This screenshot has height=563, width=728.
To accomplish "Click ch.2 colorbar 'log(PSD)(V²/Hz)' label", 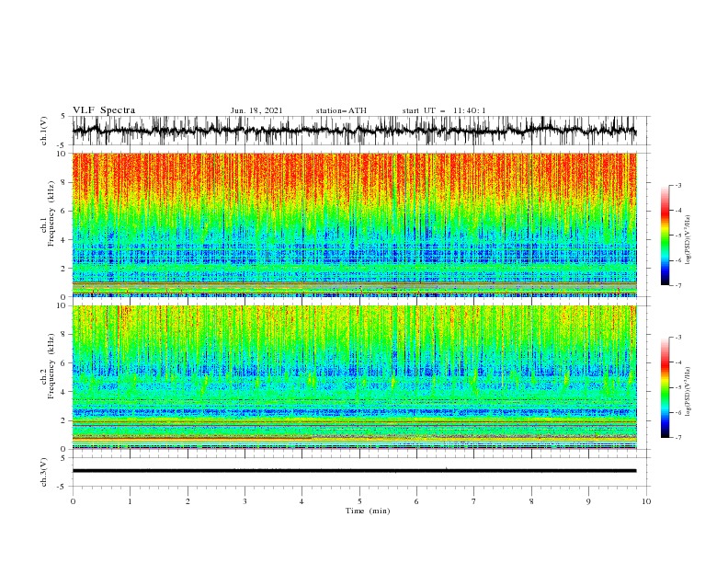I will point(688,392).
